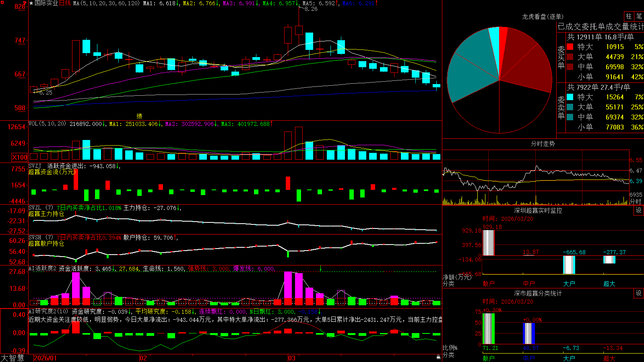
Task: Click the 日线 period label
Action: [x=65, y=3]
